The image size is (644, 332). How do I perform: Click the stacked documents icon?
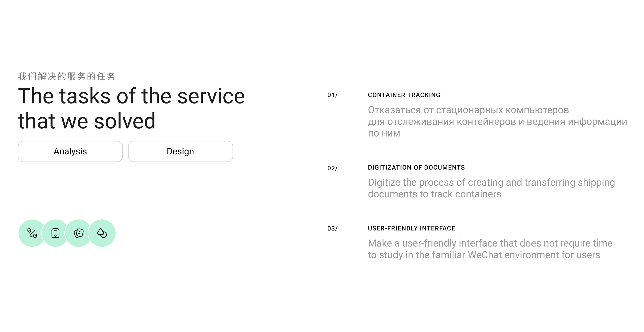78,233
